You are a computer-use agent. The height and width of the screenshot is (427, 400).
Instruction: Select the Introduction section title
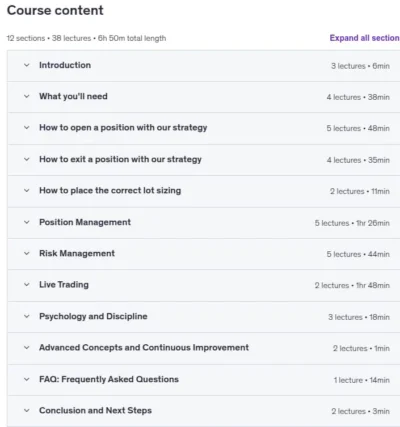tap(65, 65)
